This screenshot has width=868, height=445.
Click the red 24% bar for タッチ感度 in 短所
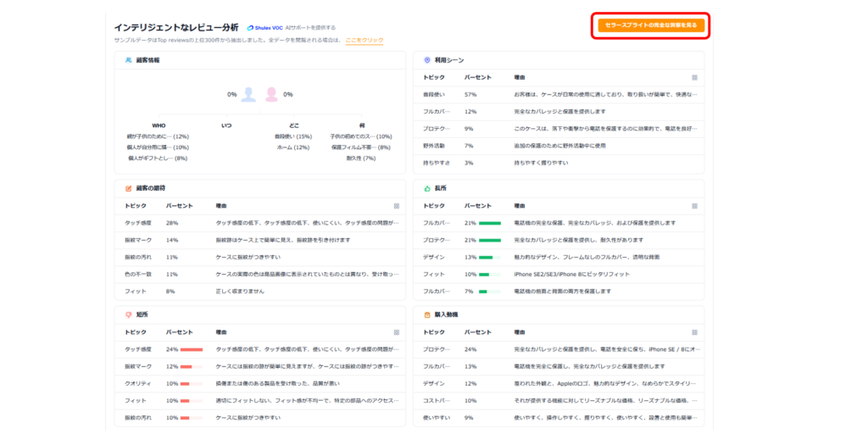tap(192, 349)
